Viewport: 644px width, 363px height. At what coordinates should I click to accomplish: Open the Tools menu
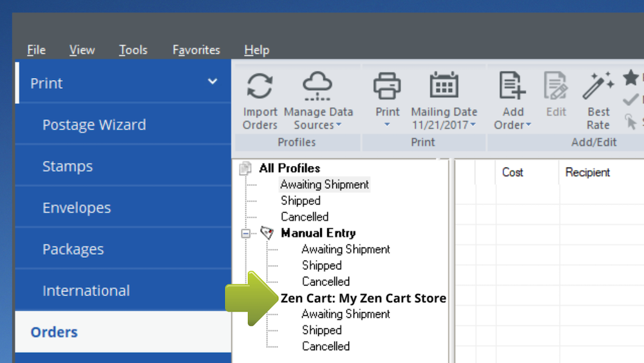tap(133, 50)
